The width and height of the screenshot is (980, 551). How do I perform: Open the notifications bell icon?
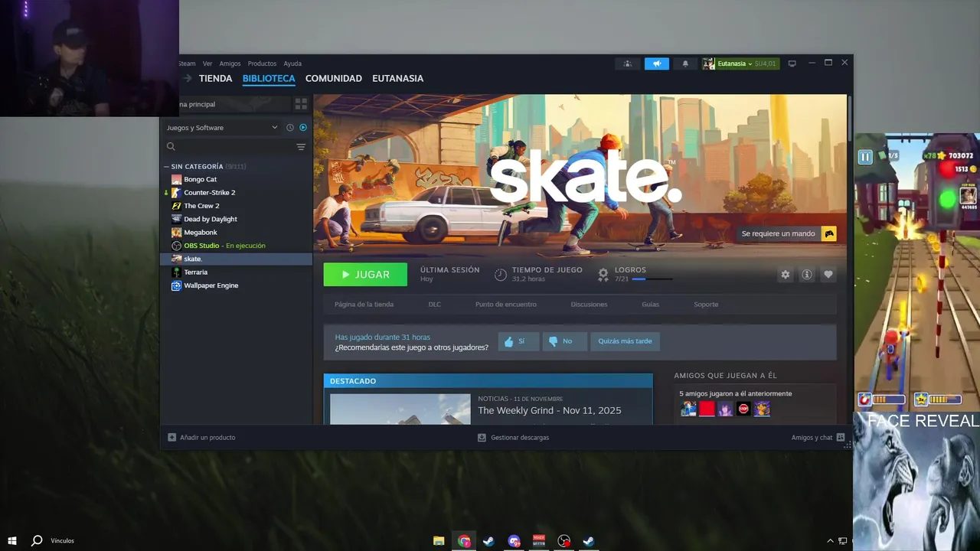[x=685, y=64]
